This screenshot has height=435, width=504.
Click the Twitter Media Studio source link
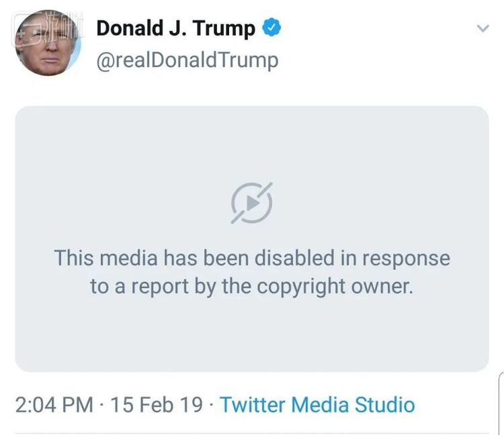(317, 405)
